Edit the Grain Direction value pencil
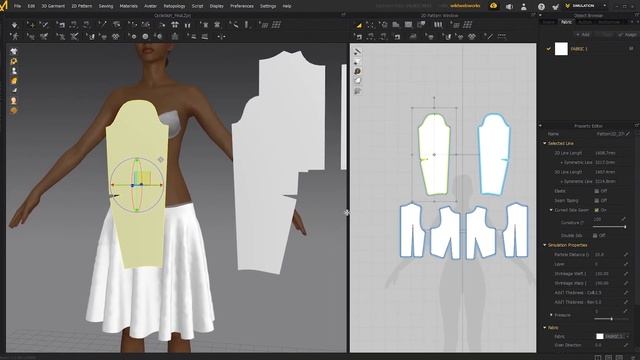 tap(625, 345)
